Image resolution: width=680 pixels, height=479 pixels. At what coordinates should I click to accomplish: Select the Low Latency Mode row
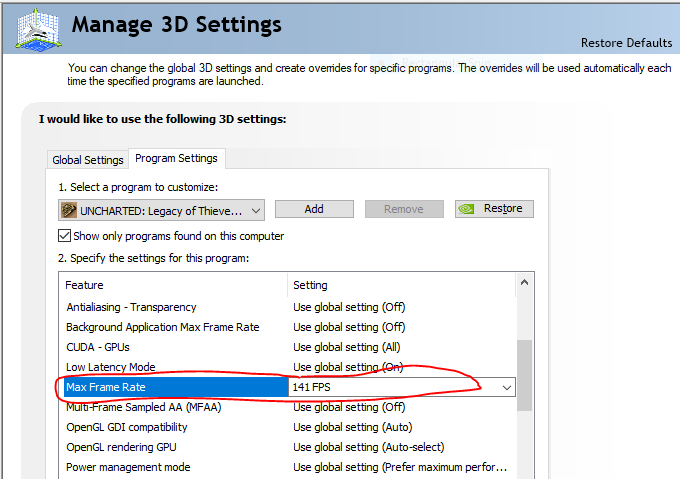tap(110, 367)
